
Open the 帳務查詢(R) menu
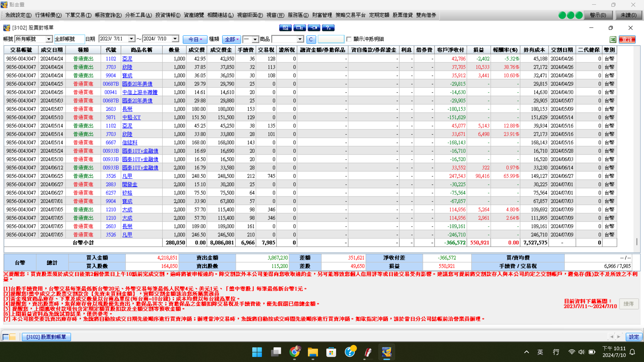[108, 15]
